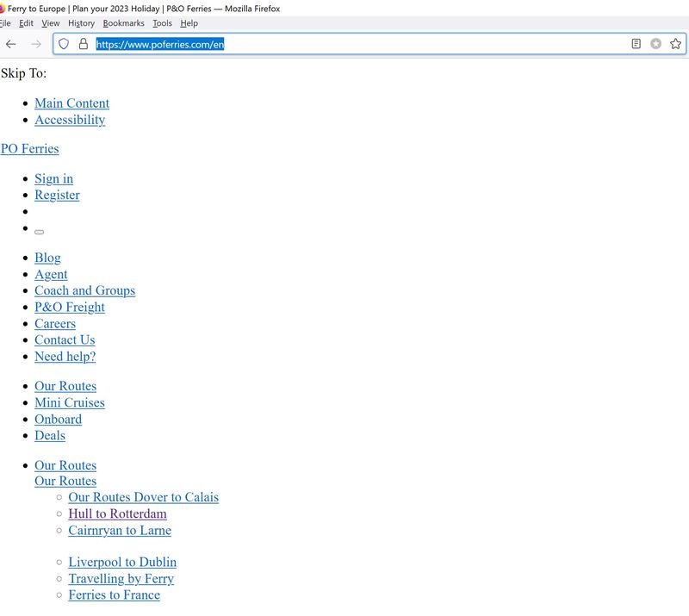Open the tracking protection shield icon

pos(64,44)
